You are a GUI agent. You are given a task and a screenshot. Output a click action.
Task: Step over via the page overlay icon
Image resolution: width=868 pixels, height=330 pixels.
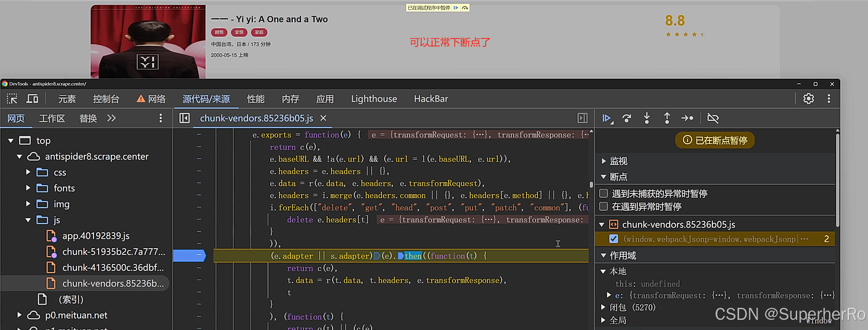tap(465, 8)
